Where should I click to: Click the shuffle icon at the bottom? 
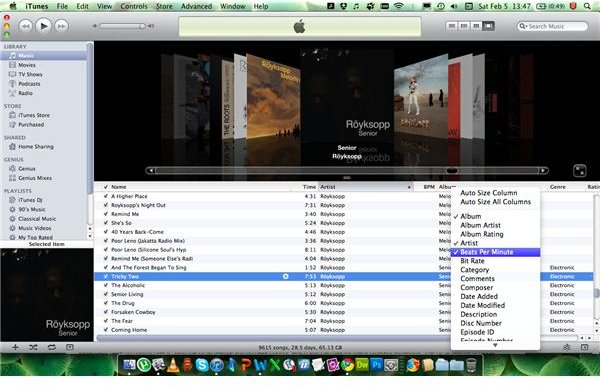click(x=33, y=347)
